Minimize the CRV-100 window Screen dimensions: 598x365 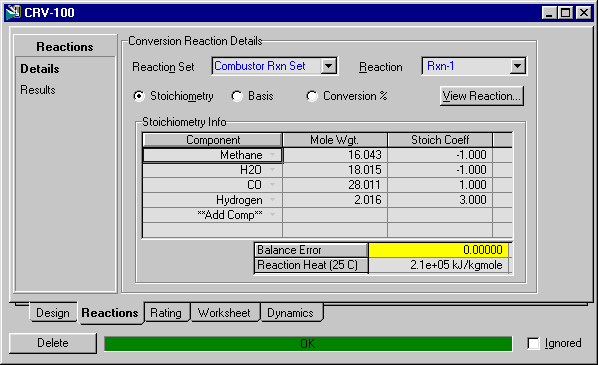tap(549, 13)
